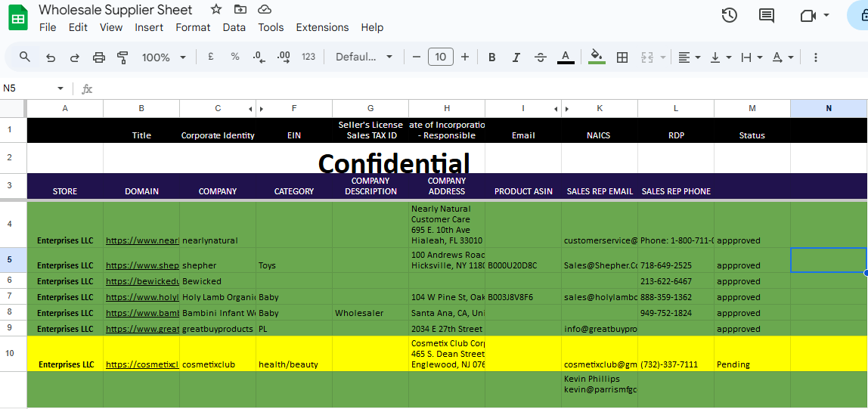Viewport: 868px width, 409px height.
Task: Search the menus with magnifier icon
Action: pyautogui.click(x=24, y=57)
